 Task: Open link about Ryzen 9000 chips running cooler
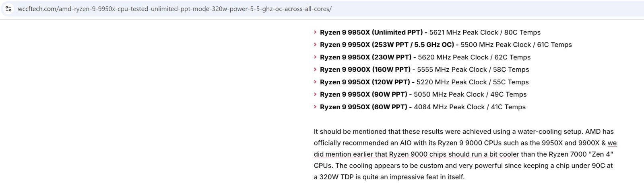[465, 149]
